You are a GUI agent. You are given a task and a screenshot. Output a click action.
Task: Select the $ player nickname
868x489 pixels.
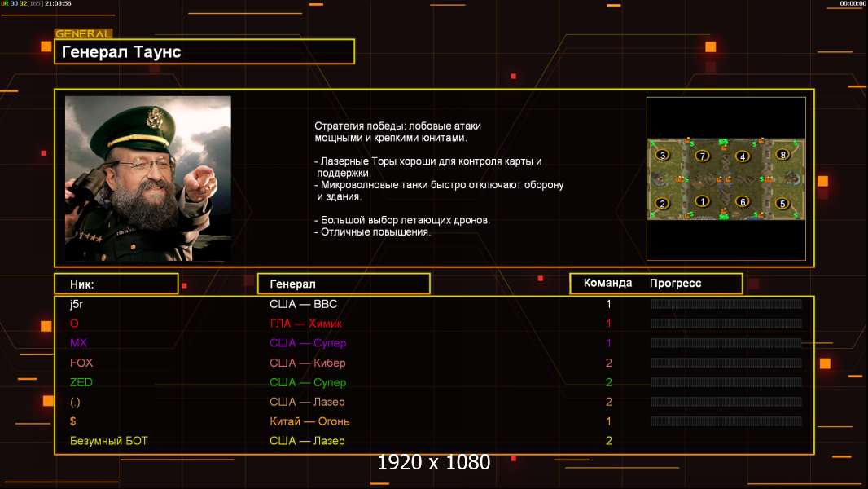(73, 421)
